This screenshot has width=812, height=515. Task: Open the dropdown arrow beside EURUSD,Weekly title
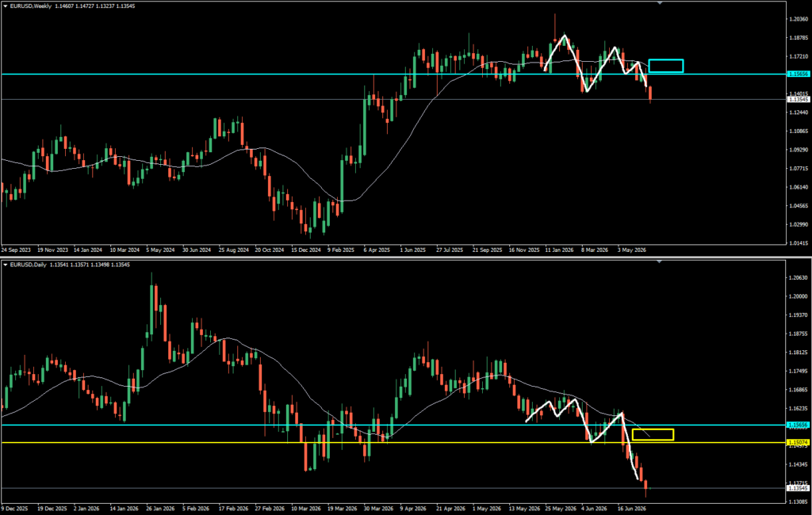tap(6, 6)
